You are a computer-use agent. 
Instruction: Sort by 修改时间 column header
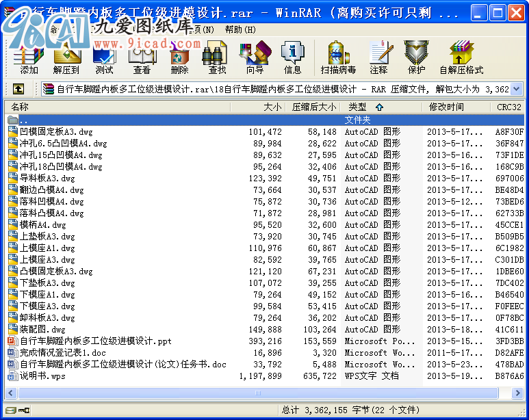446,107
